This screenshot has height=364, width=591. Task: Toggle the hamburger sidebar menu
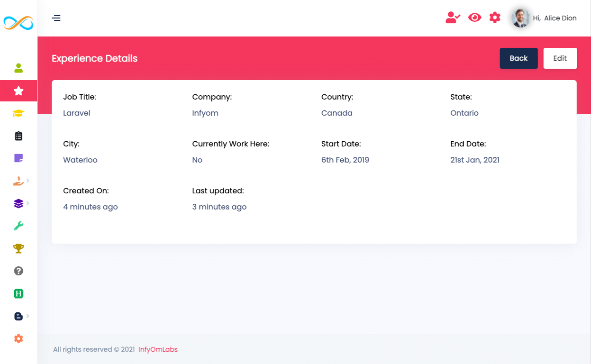(56, 18)
